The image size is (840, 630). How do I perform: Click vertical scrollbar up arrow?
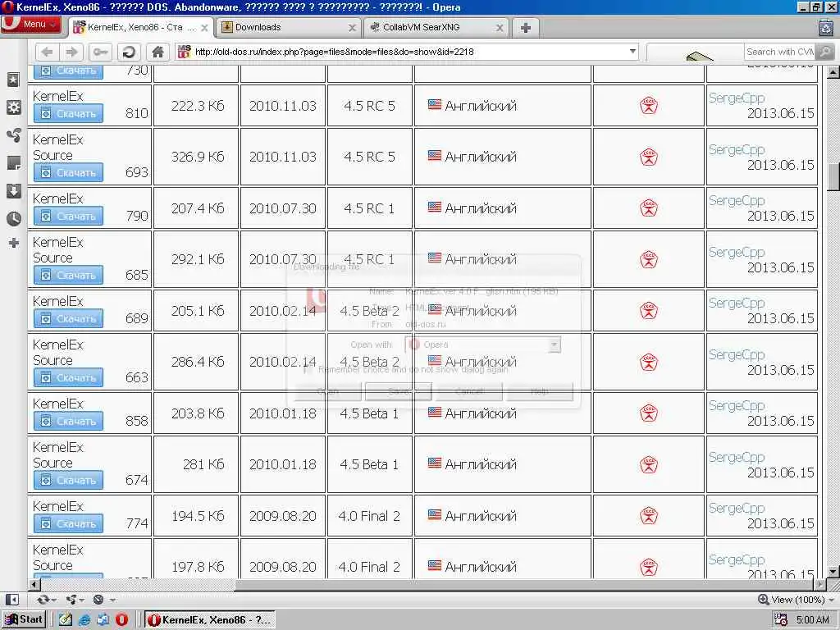[833, 72]
